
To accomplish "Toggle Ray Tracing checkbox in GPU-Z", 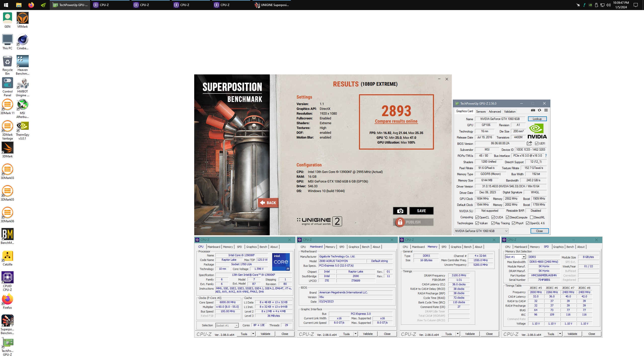I will pos(493,223).
